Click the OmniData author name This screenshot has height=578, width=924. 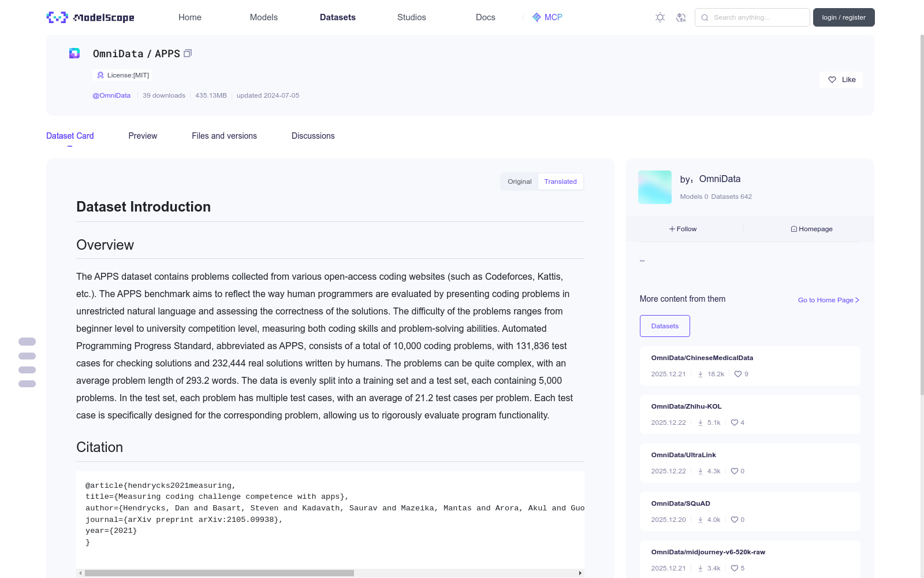[720, 179]
